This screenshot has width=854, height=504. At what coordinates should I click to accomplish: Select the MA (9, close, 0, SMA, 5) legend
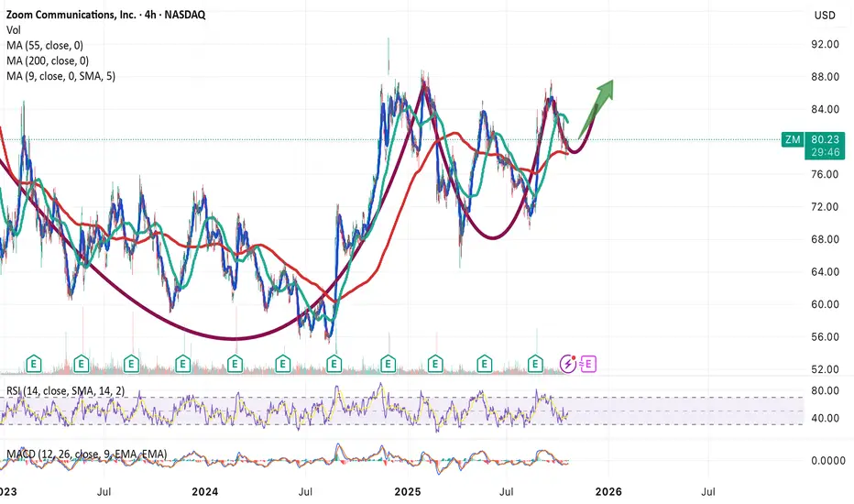coord(61,76)
